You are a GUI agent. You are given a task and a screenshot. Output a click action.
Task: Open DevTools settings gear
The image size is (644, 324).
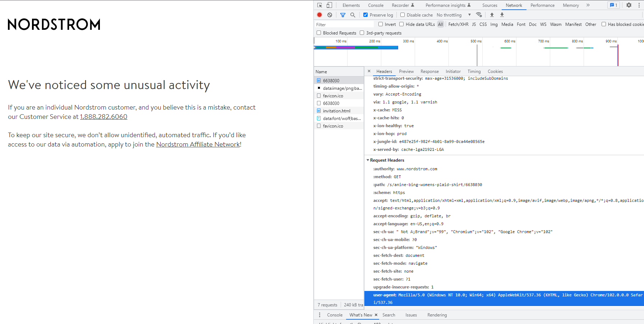[x=629, y=5]
